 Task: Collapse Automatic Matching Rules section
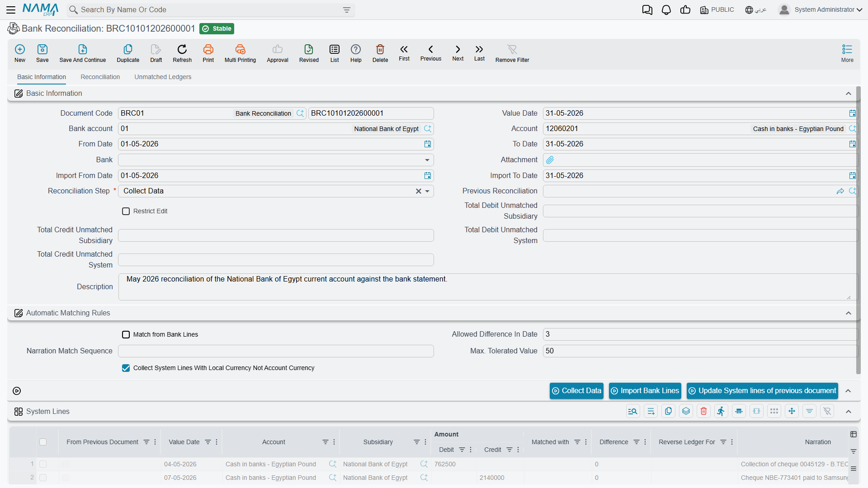pos(849,313)
